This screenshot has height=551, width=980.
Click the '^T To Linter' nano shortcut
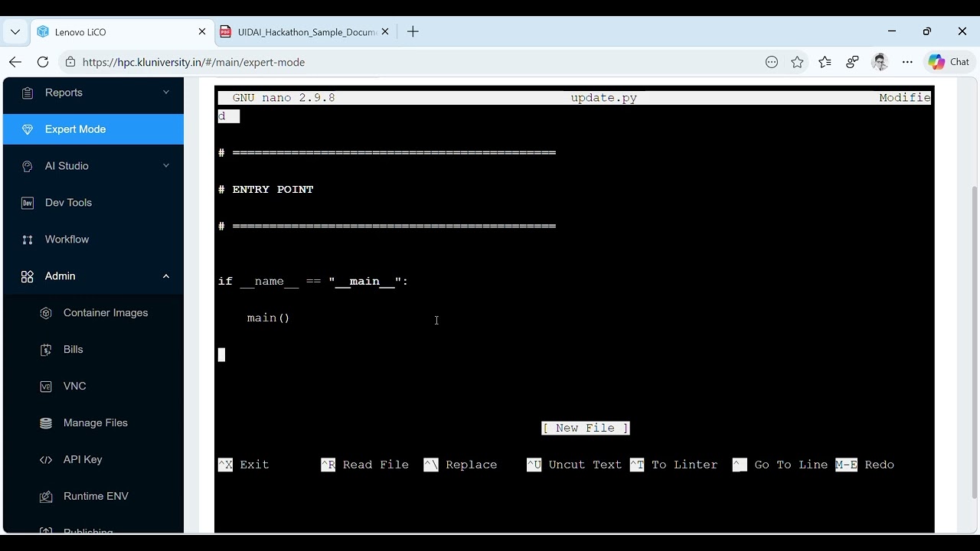[674, 465]
